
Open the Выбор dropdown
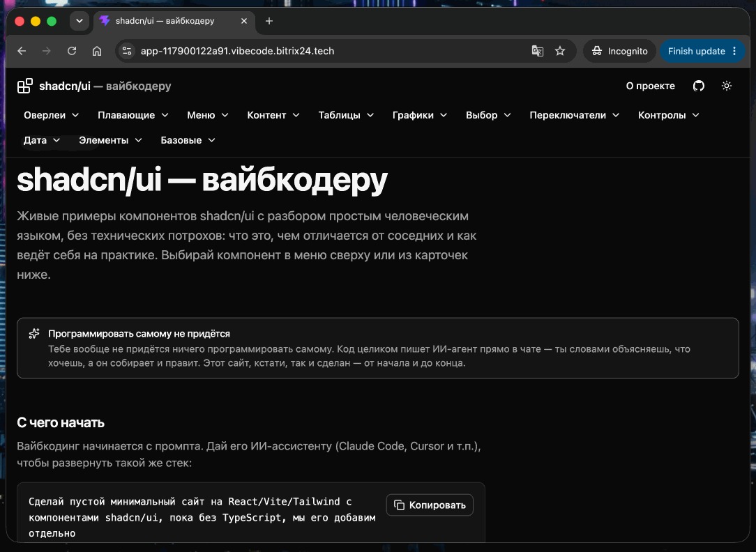click(488, 115)
